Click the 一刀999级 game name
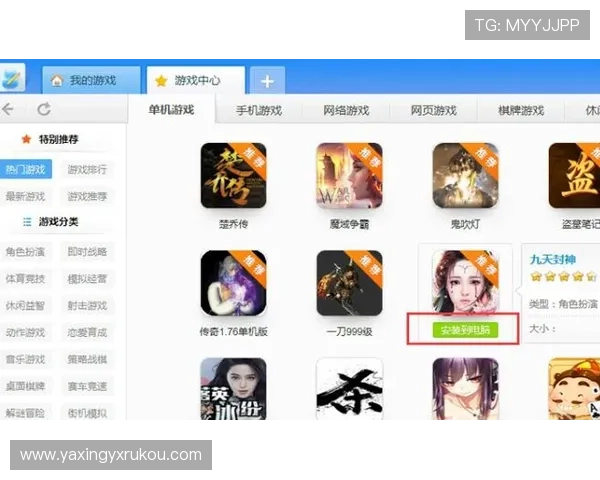This screenshot has width=600, height=480. click(x=349, y=331)
